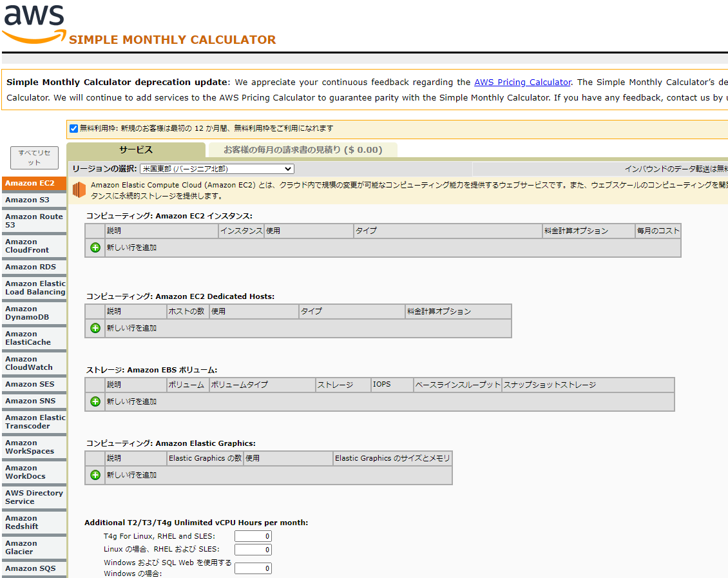Open the リージョンの選択 region dropdown
This screenshot has width=728, height=578.
(217, 169)
